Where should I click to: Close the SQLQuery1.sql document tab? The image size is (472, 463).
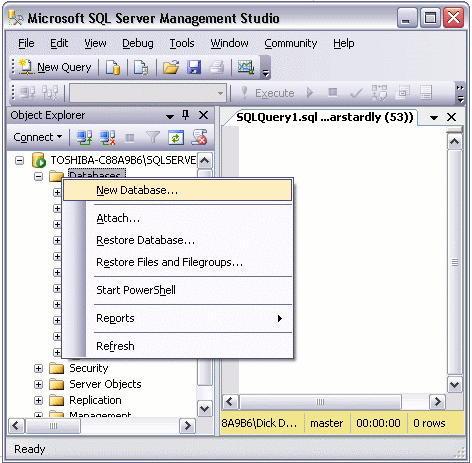pyautogui.click(x=451, y=117)
